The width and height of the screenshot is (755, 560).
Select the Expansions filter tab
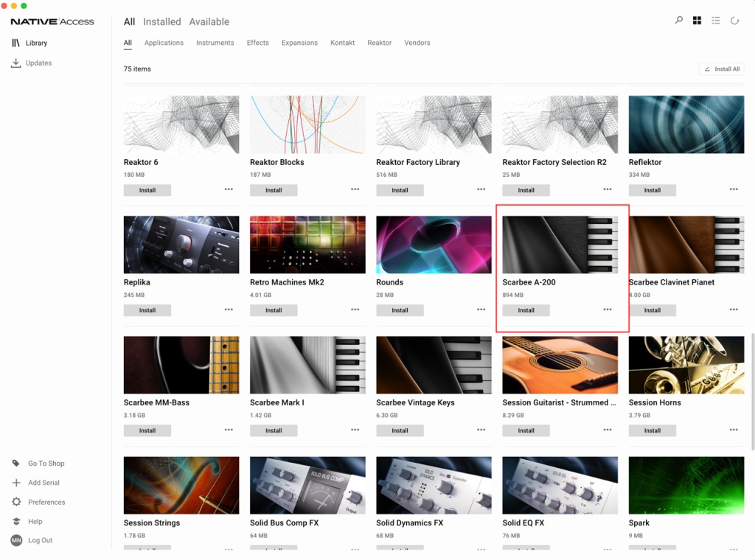coord(299,43)
